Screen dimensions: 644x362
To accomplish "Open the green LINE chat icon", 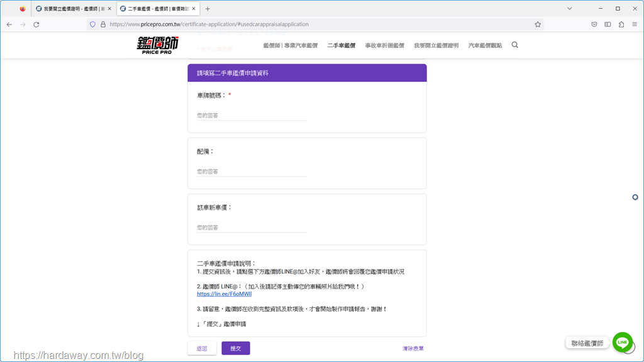I will (623, 343).
